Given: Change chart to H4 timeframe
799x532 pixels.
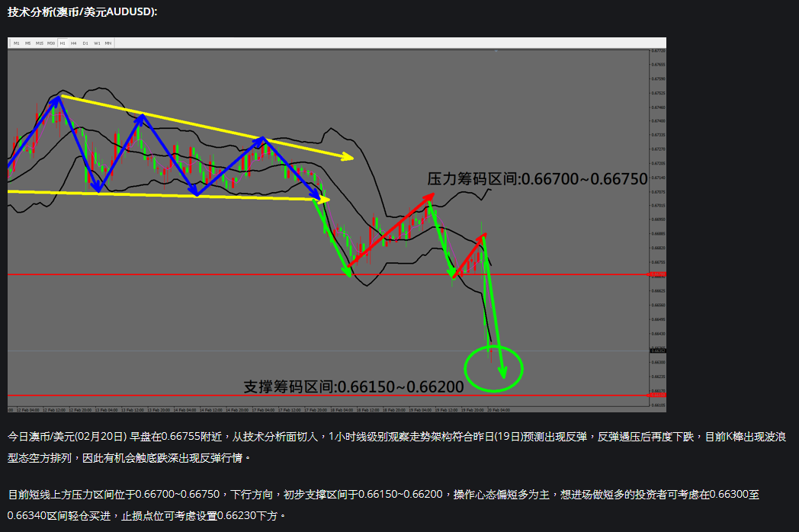Looking at the screenshot, I should [74, 43].
